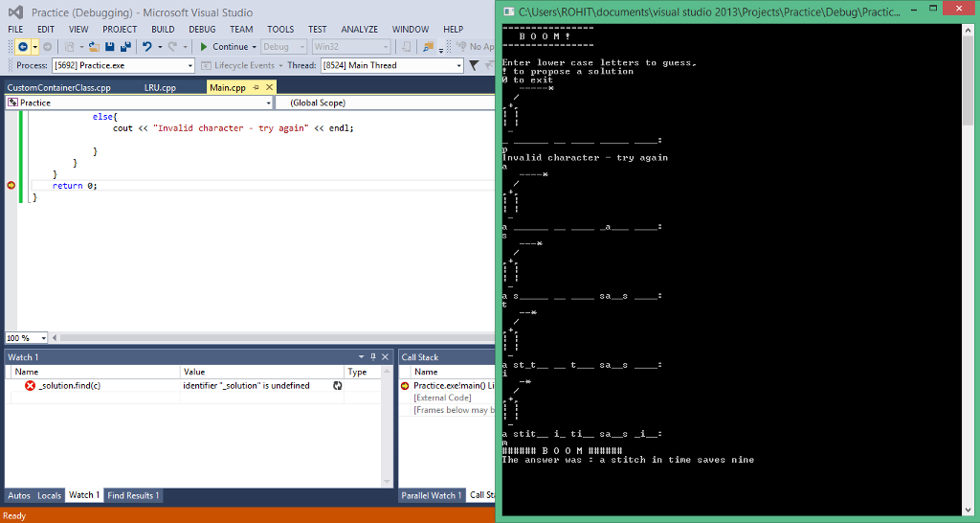This screenshot has width=980, height=523.
Task: Open the BUILD menu
Action: 163,29
